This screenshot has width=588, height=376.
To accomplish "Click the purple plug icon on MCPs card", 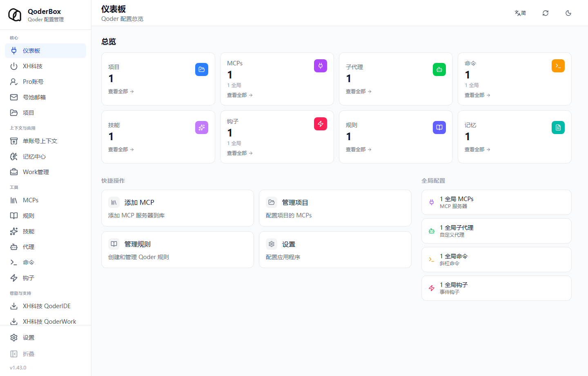I will tap(321, 66).
